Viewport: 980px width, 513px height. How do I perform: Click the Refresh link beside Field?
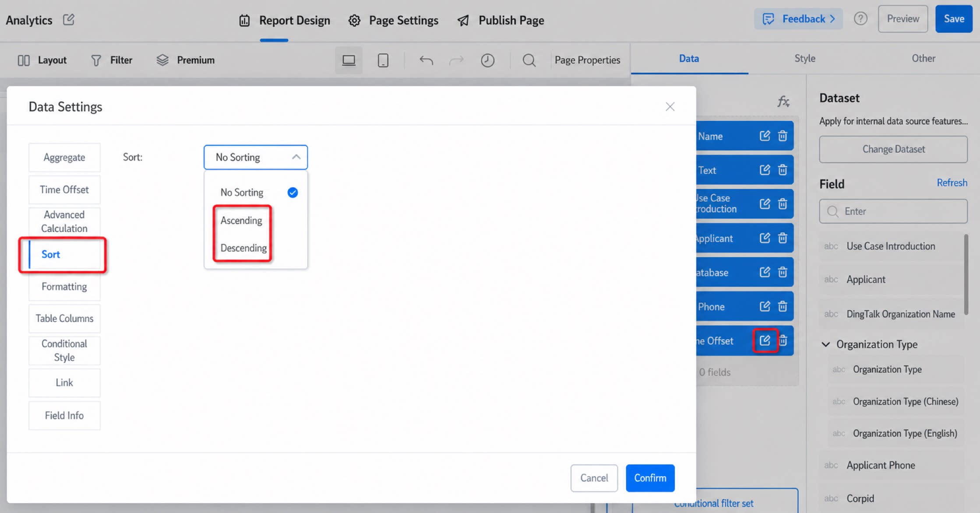[952, 183]
